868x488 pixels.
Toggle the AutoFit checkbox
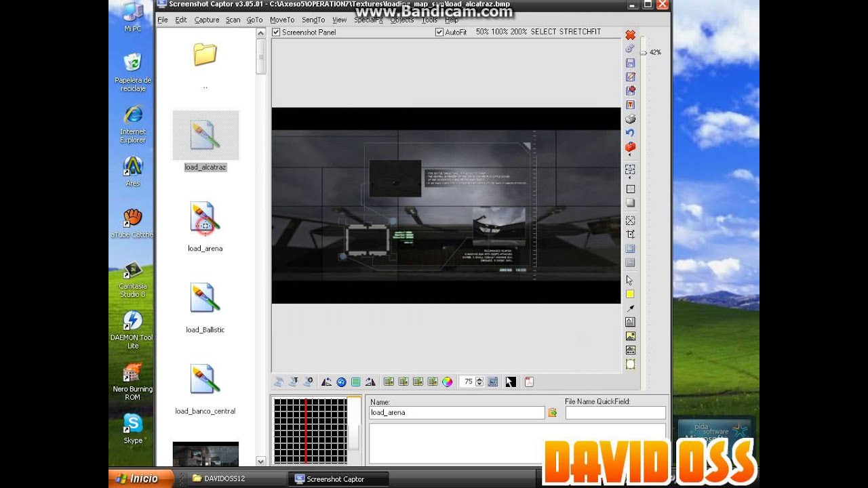[439, 33]
